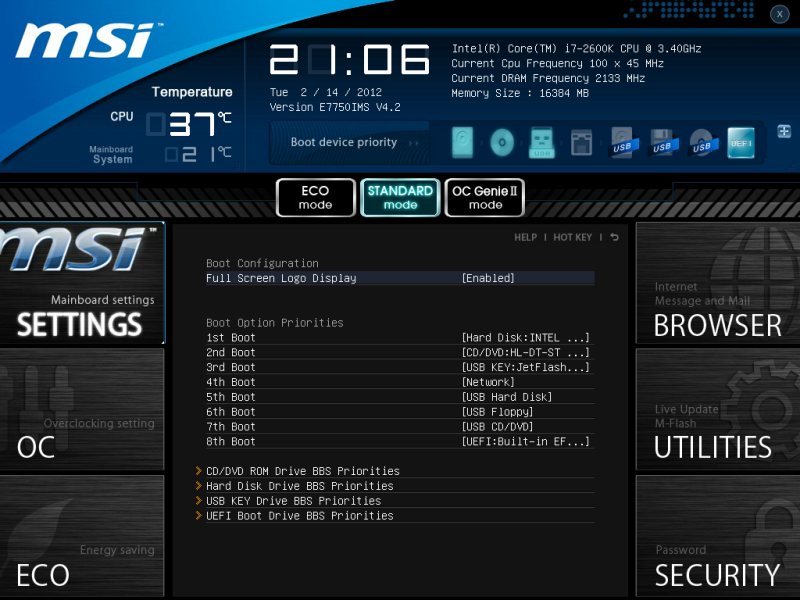Click the back arrow next to HOT KEY

[614, 237]
